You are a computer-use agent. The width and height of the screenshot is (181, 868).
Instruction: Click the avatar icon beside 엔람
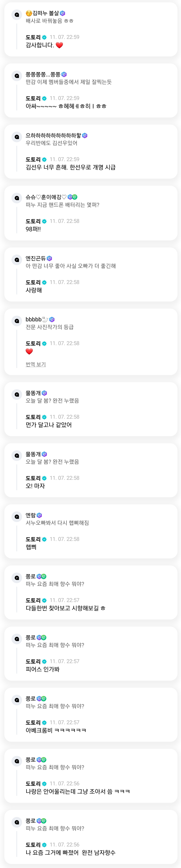(17, 516)
